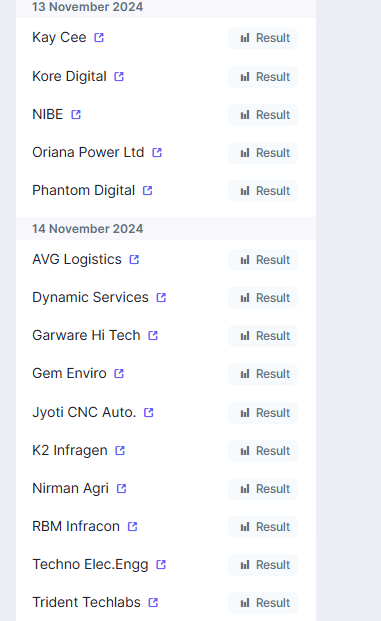Viewport: 381px width, 621px height.
Task: Open external link icon beside RBM Infracon
Action: point(133,526)
